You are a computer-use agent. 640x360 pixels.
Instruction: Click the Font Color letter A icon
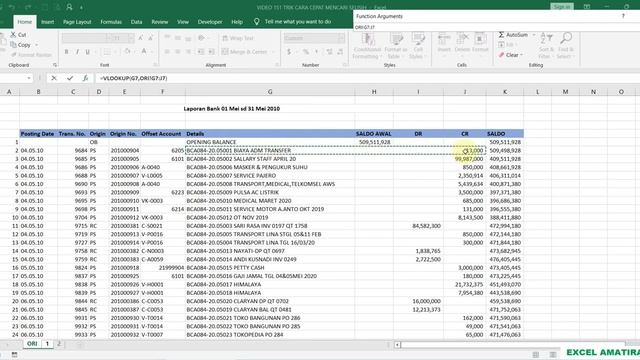(x=144, y=52)
